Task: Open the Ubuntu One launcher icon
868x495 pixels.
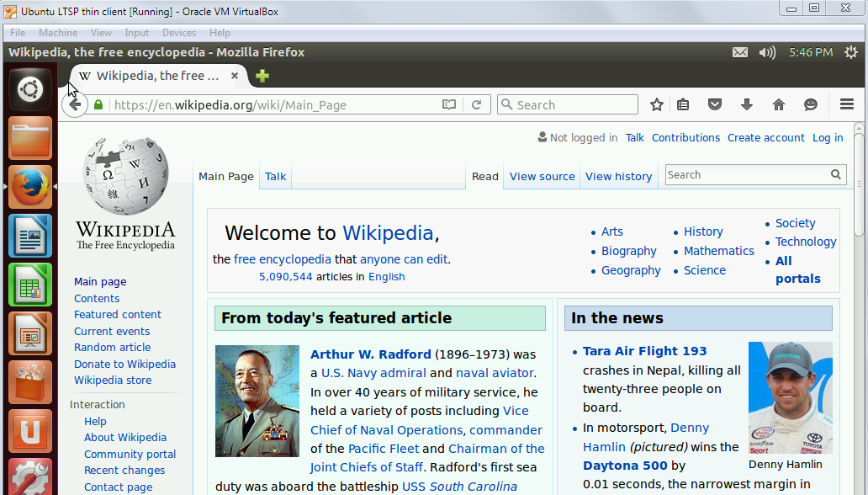Action: pyautogui.click(x=30, y=431)
